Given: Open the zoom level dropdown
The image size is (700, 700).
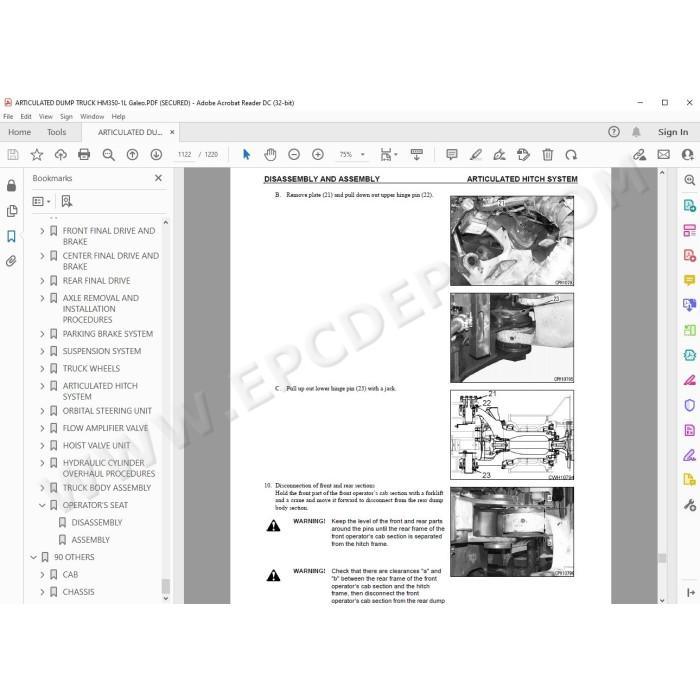Looking at the screenshot, I should coord(362,154).
